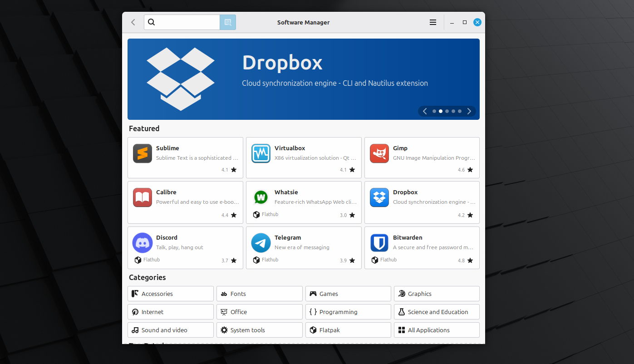Viewport: 634px width, 364px height.
Task: Go to previous banner with left chevron
Action: click(425, 111)
